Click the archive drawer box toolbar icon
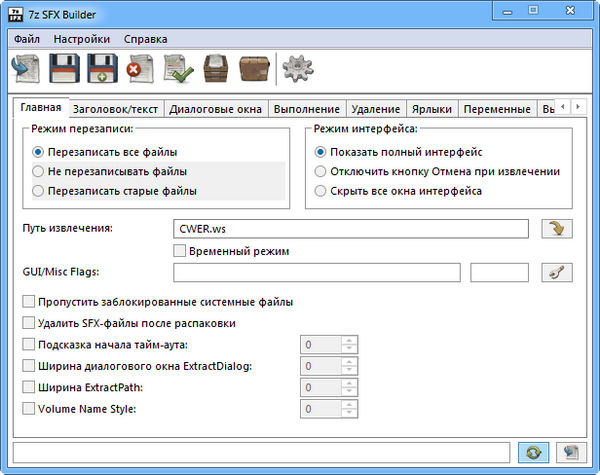The width and height of the screenshot is (600, 475). [216, 69]
